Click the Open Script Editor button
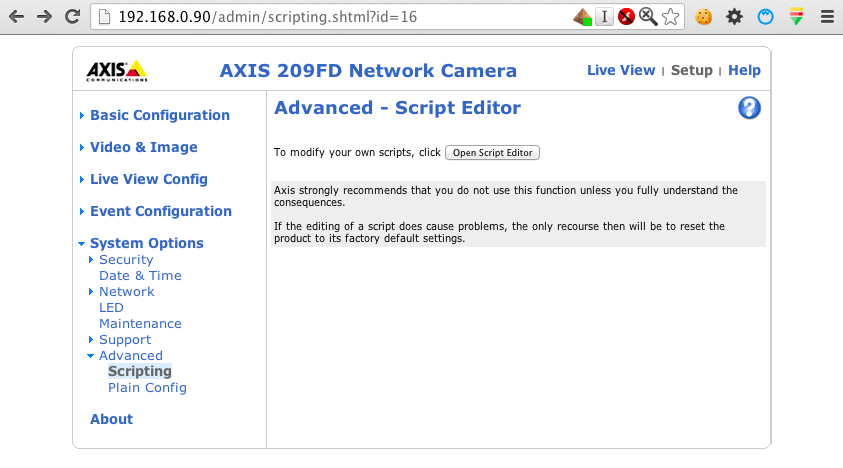This screenshot has width=843, height=468. [492, 153]
